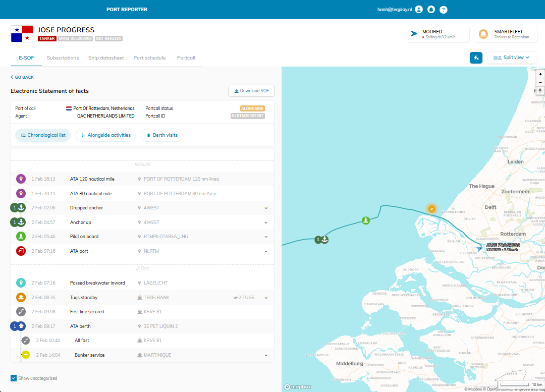The width and height of the screenshot is (545, 392).
Task: Zoom out on the map
Action: [x=540, y=82]
